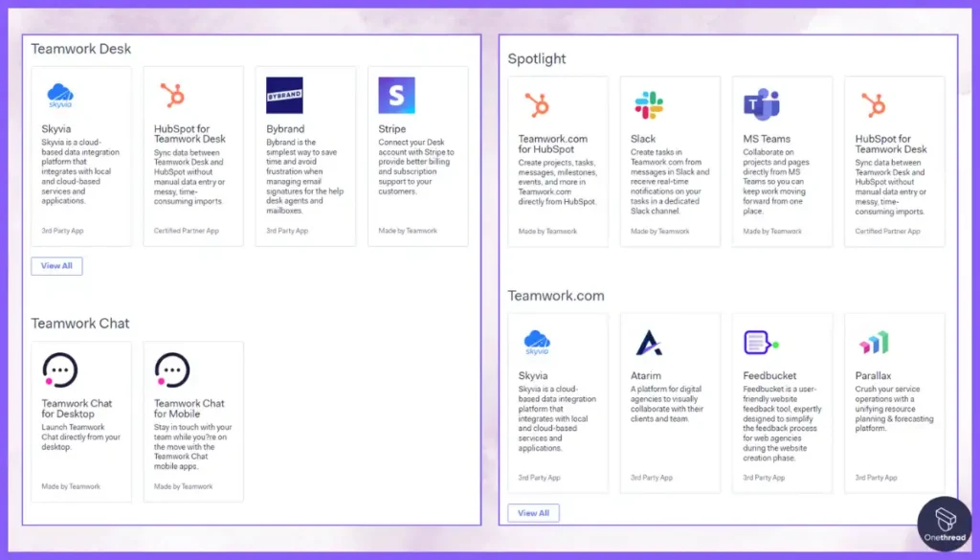Click the Teamwork.com section heading
Screen dimensions: 980x560
[556, 296]
